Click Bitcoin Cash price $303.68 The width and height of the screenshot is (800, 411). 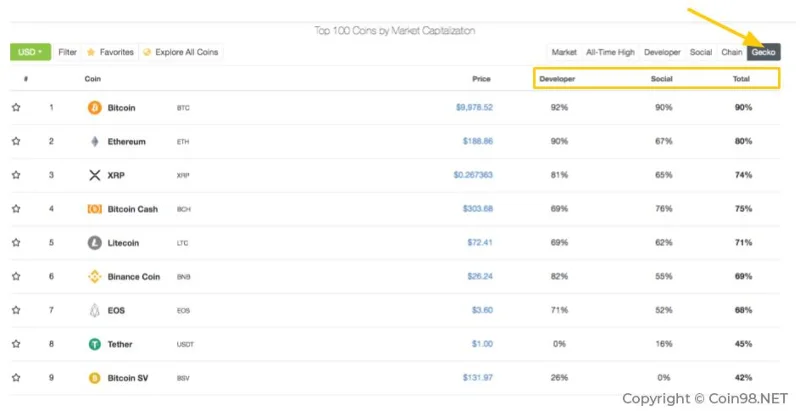(x=478, y=209)
